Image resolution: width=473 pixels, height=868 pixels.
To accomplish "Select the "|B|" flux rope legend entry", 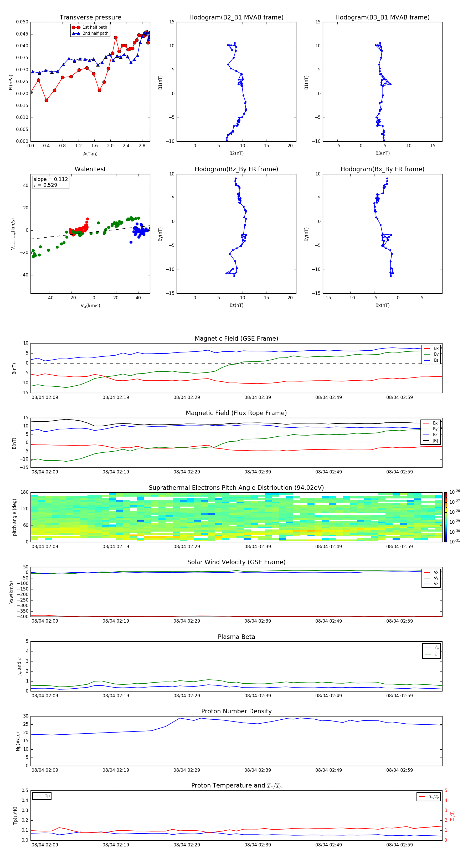I will tap(431, 441).
